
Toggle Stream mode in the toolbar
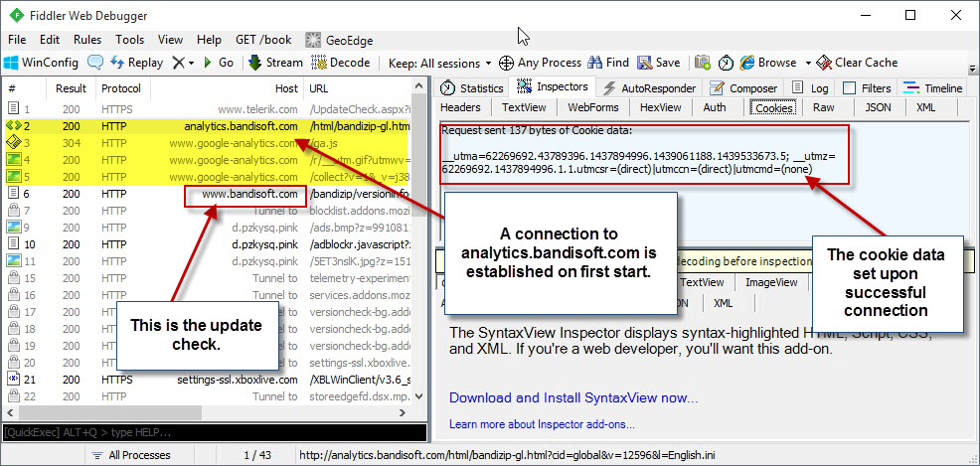tap(275, 63)
